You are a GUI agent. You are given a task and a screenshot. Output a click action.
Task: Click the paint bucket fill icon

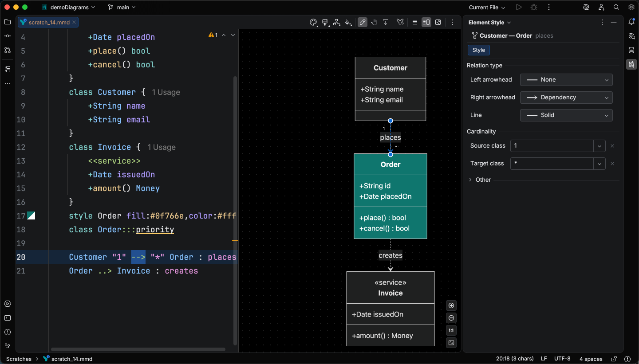[348, 22]
